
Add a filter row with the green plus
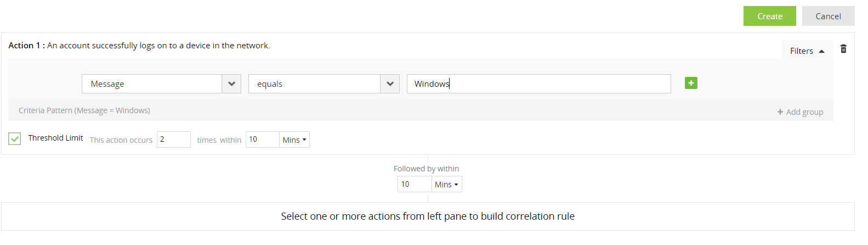point(691,83)
